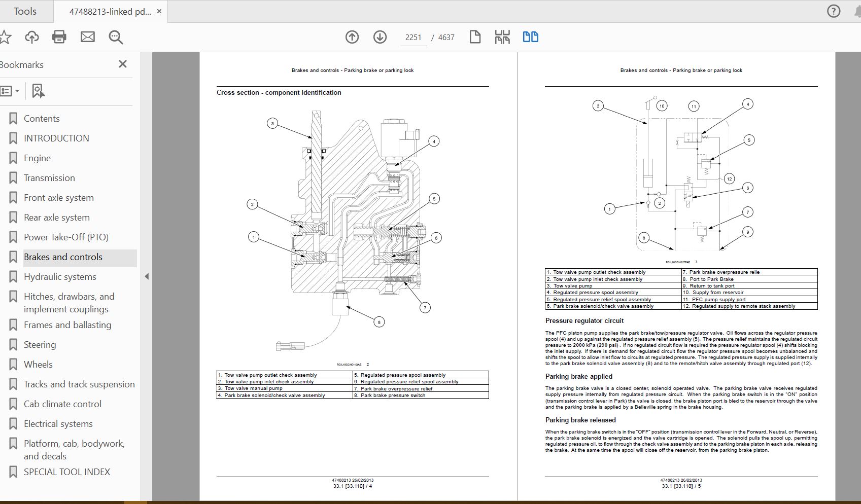The image size is (861, 504).
Task: Send file by email envelope icon
Action: click(88, 37)
